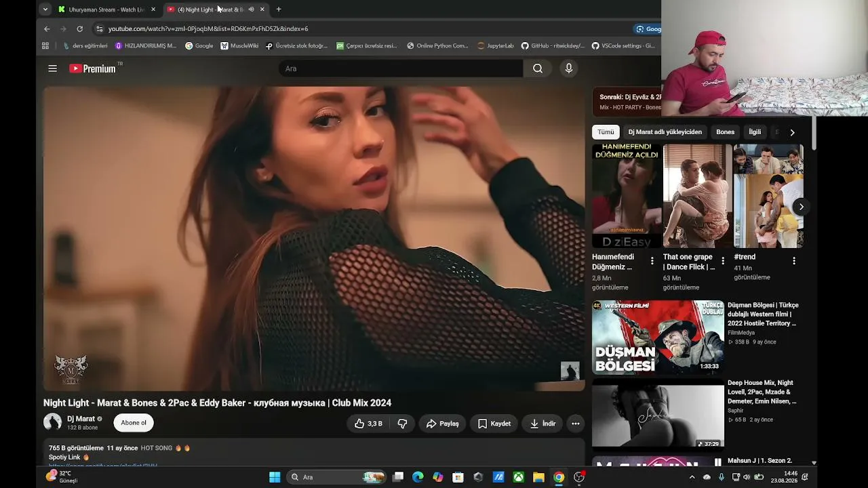Open the 'Hanımefendi Düğmeniz' Short thumbnail
Image resolution: width=868 pixels, height=488 pixels.
point(627,196)
